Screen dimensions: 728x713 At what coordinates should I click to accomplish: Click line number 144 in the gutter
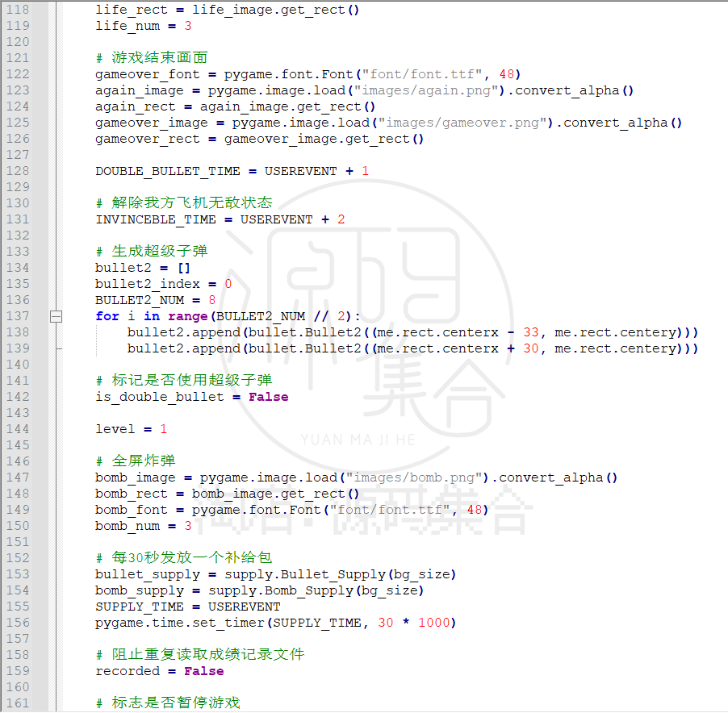(x=18, y=428)
